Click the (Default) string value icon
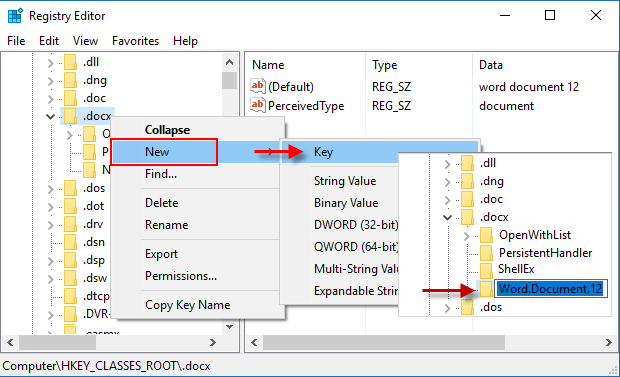Screen dimensions: 620x377 pyautogui.click(x=258, y=86)
